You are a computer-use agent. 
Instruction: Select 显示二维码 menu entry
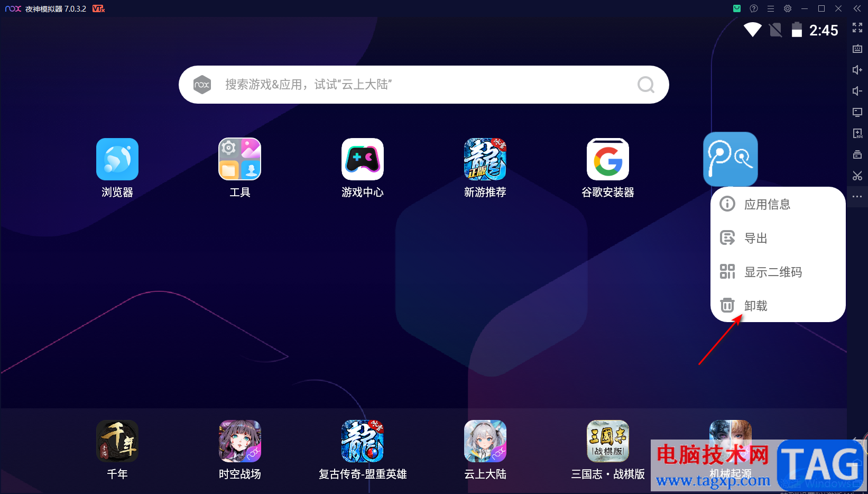[778, 272]
